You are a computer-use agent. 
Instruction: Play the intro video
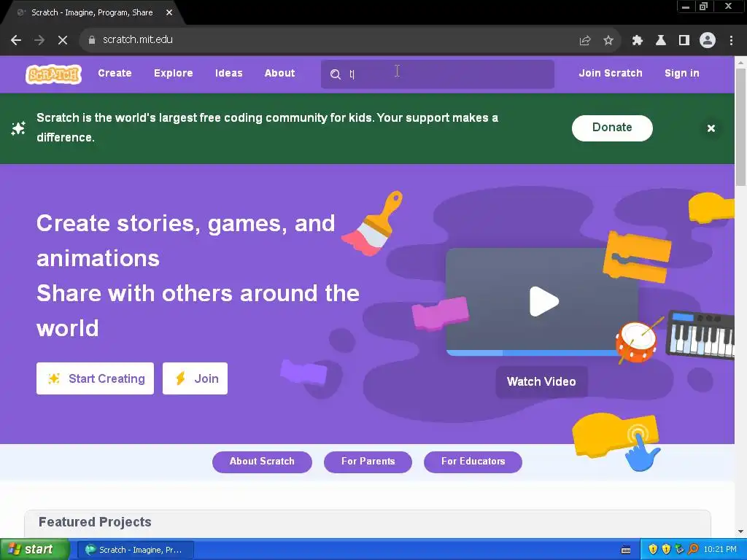543,301
